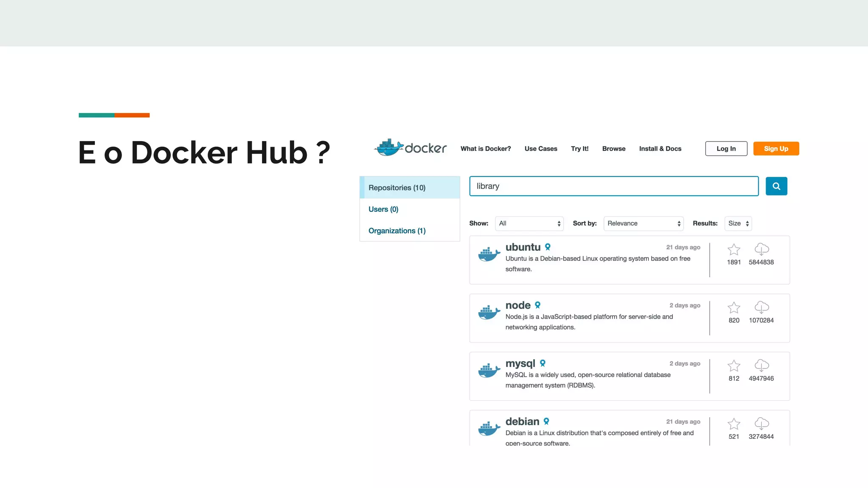The width and height of the screenshot is (868, 488).
Task: Click the ubuntu repository whale icon
Action: pyautogui.click(x=489, y=254)
